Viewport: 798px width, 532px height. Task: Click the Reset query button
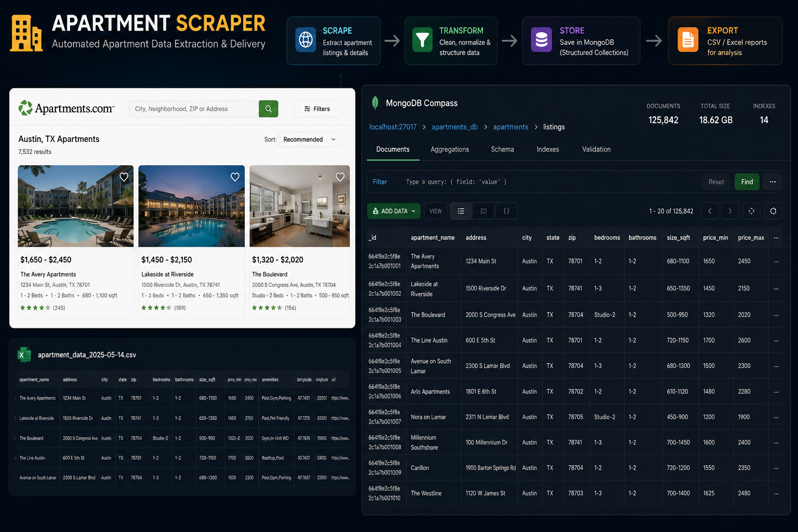[x=716, y=182]
